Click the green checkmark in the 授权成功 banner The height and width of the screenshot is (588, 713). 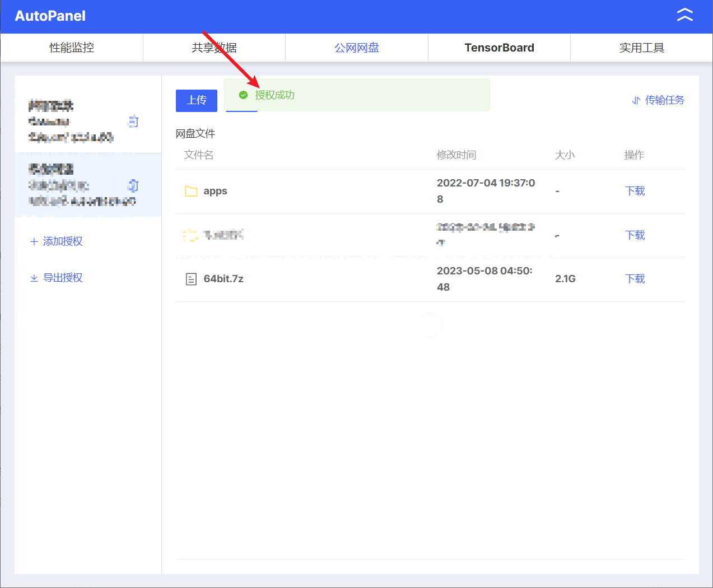(243, 95)
